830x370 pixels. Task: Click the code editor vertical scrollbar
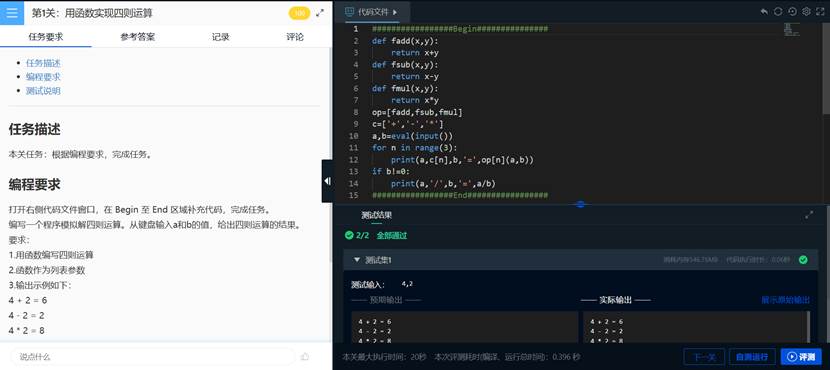[826, 69]
